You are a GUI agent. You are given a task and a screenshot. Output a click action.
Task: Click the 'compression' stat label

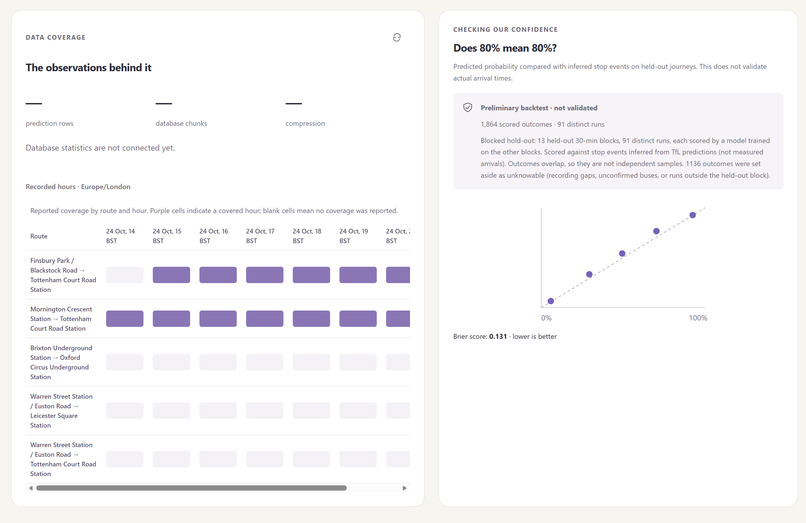[305, 123]
